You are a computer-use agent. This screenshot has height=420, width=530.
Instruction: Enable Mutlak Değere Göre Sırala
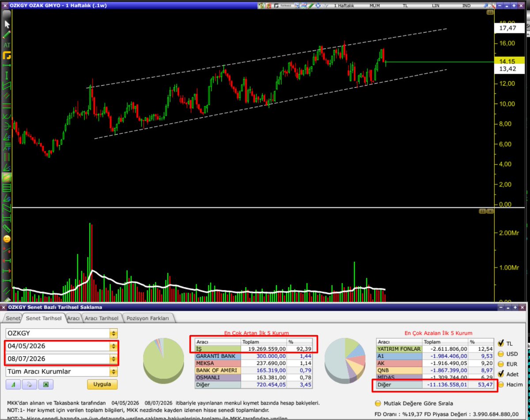pyautogui.click(x=378, y=403)
